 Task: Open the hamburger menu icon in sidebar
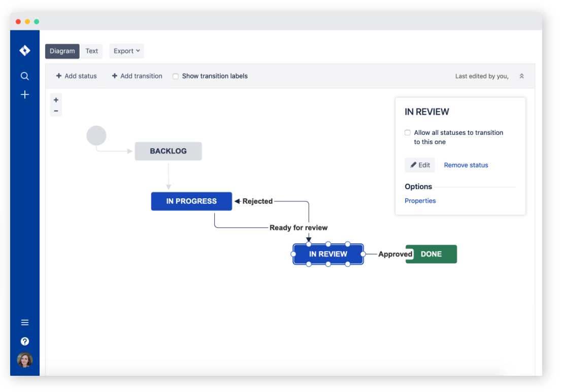(25, 323)
